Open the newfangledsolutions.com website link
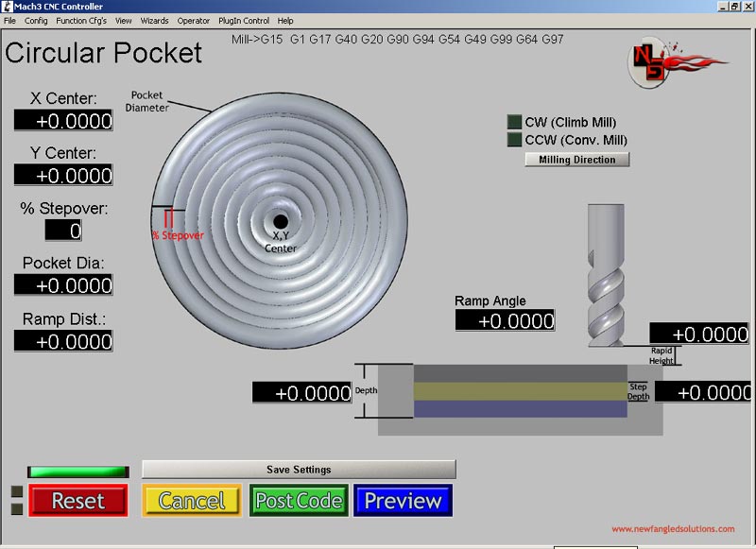This screenshot has height=549, width=756. (673, 529)
